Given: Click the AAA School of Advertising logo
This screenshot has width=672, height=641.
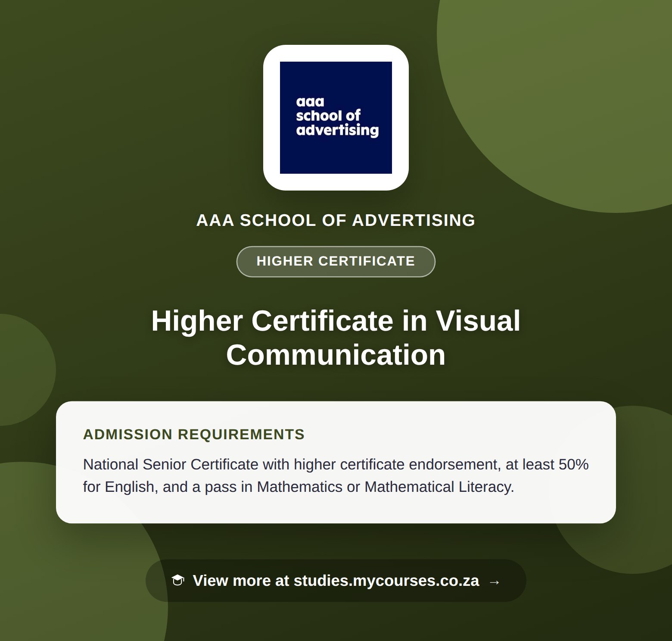Looking at the screenshot, I should click(x=336, y=118).
